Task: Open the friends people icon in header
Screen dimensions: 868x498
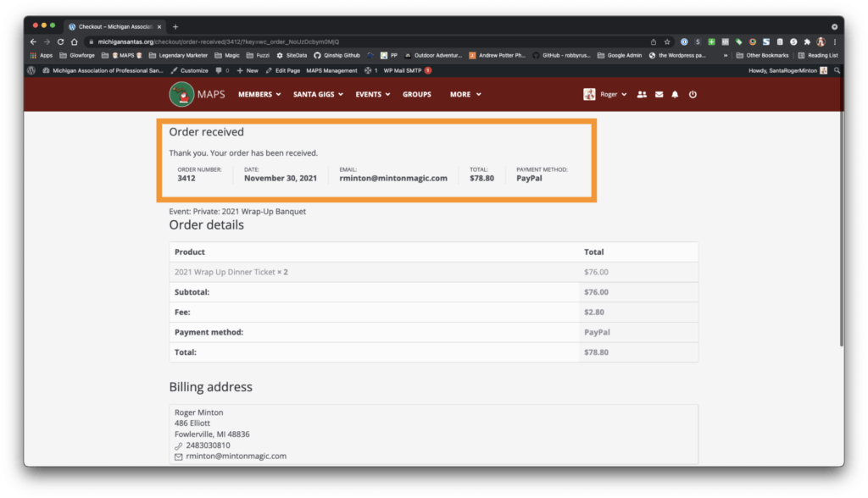Action: 642,95
